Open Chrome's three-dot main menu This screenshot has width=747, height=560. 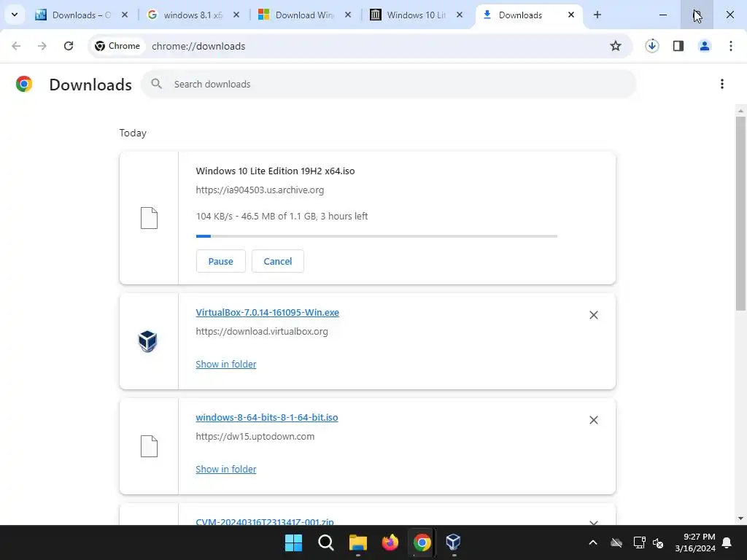click(731, 46)
